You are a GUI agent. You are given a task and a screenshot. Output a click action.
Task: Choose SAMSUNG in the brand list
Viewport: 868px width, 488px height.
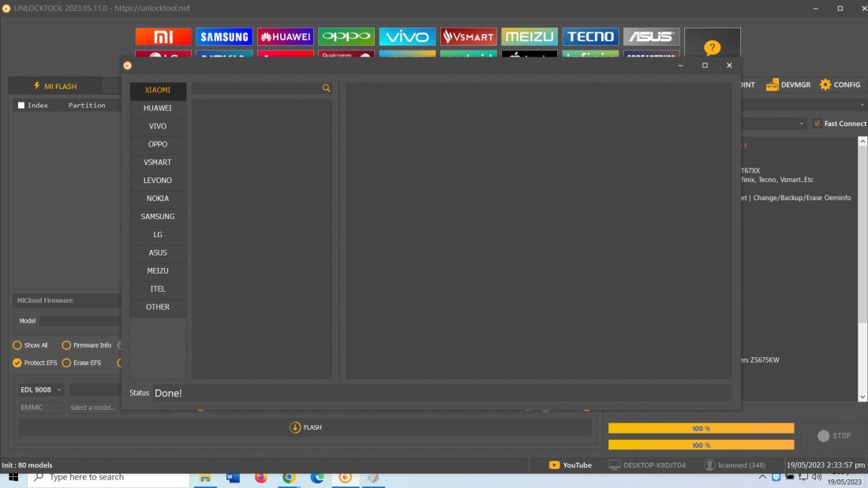pos(158,216)
